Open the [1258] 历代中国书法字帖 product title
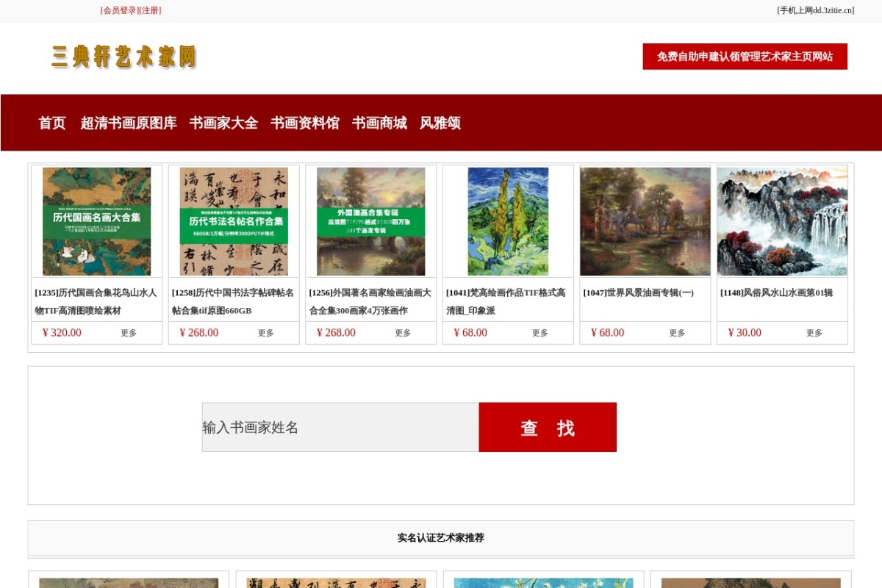 (233, 301)
